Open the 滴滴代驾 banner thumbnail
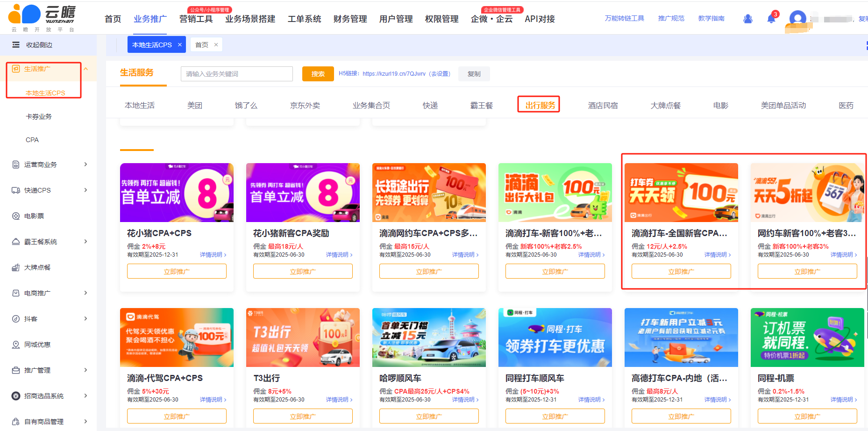The height and width of the screenshot is (431, 868). pyautogui.click(x=177, y=338)
